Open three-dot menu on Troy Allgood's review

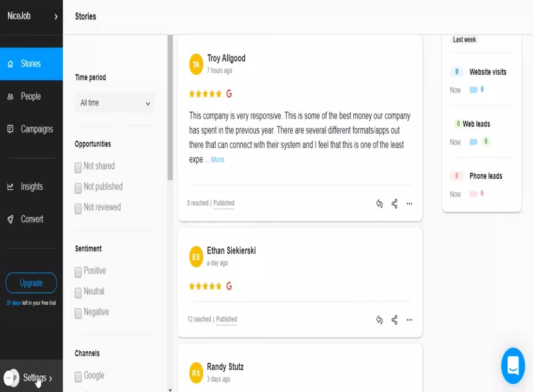409,204
